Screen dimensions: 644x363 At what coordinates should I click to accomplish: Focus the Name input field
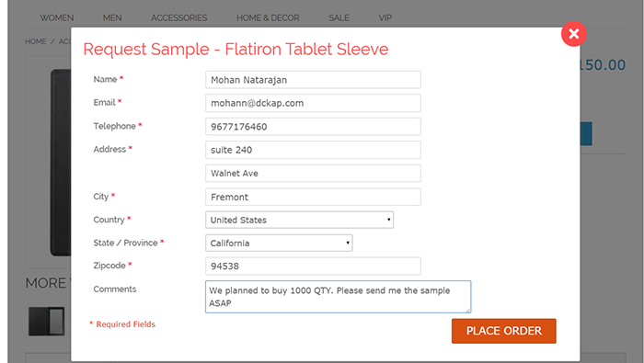[x=313, y=80]
